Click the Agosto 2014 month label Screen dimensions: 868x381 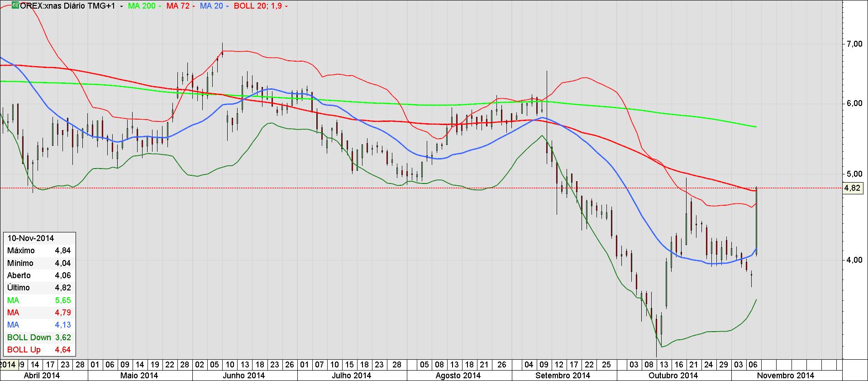[458, 376]
